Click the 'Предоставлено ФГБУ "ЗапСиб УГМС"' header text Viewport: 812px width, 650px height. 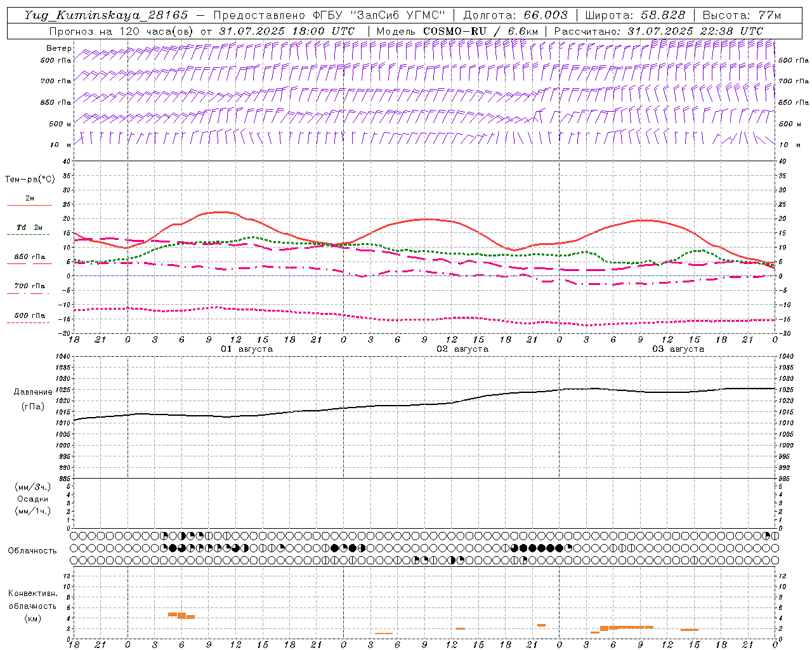tap(329, 15)
